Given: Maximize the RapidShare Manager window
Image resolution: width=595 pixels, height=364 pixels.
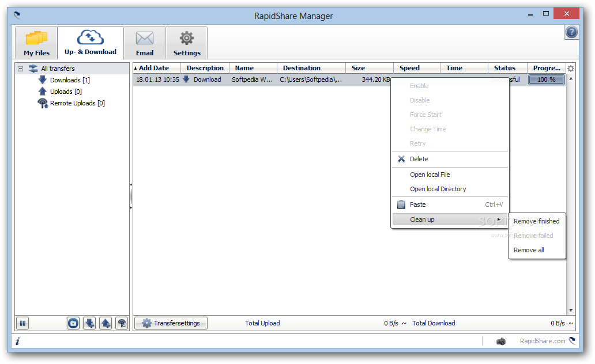Looking at the screenshot, I should 545,14.
